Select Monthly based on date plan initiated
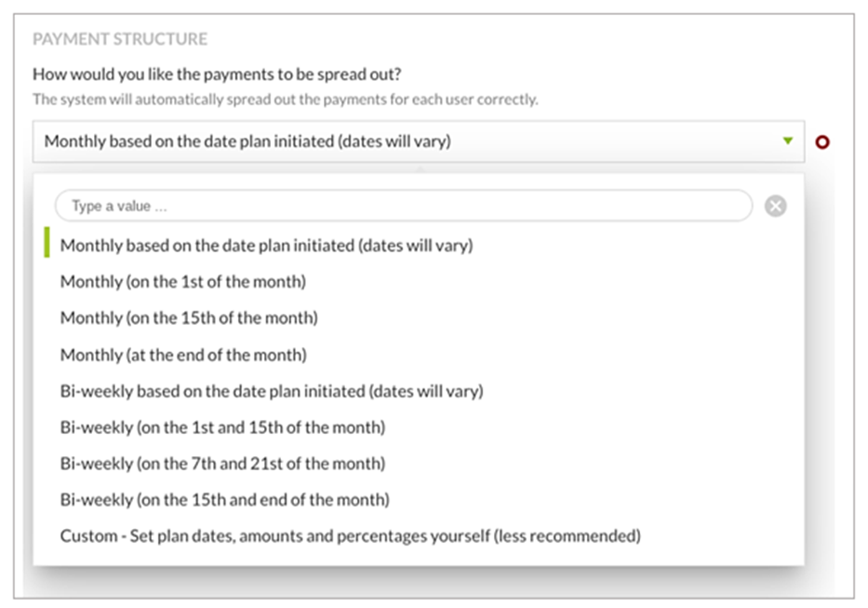This screenshot has height=608, width=868. click(266, 246)
